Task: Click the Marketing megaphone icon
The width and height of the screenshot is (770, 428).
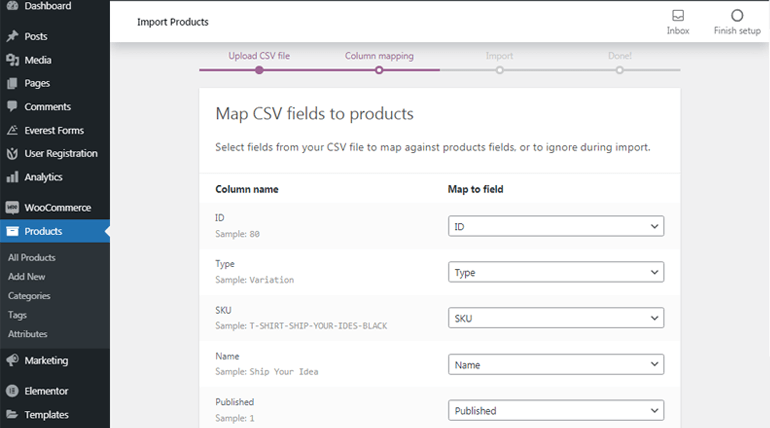Action: 12,360
